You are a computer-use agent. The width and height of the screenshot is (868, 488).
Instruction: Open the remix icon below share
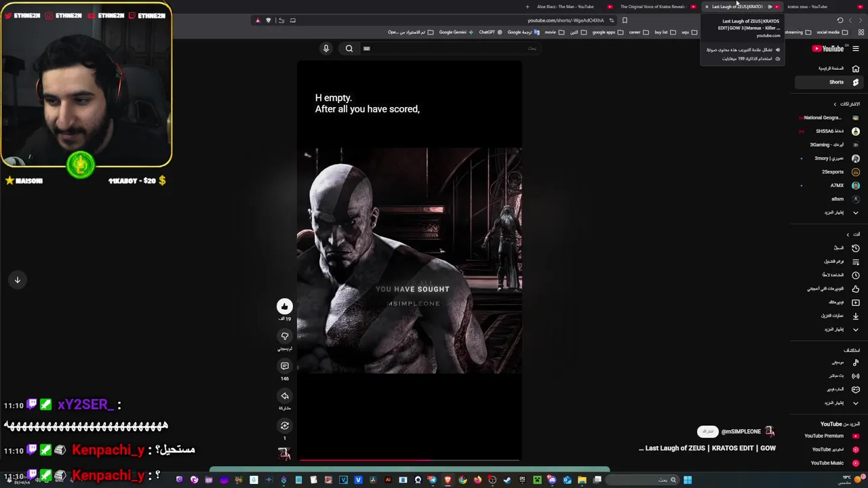[x=285, y=426]
